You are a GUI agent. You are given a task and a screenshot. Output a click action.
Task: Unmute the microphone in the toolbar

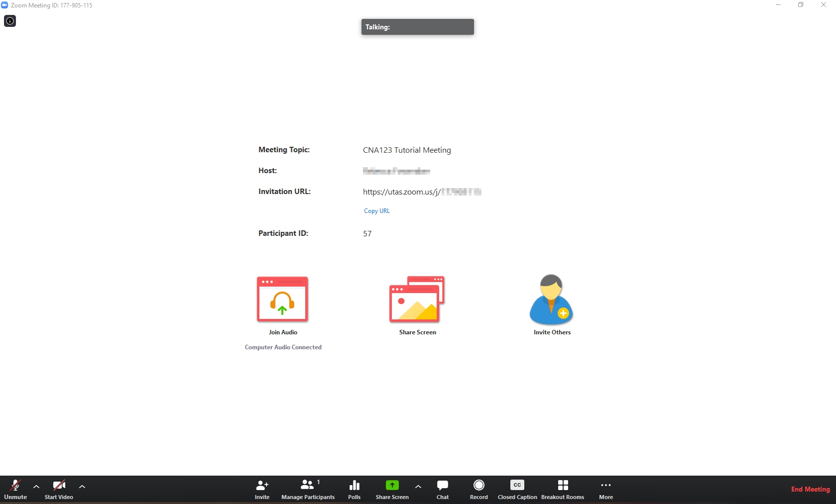tap(15, 490)
